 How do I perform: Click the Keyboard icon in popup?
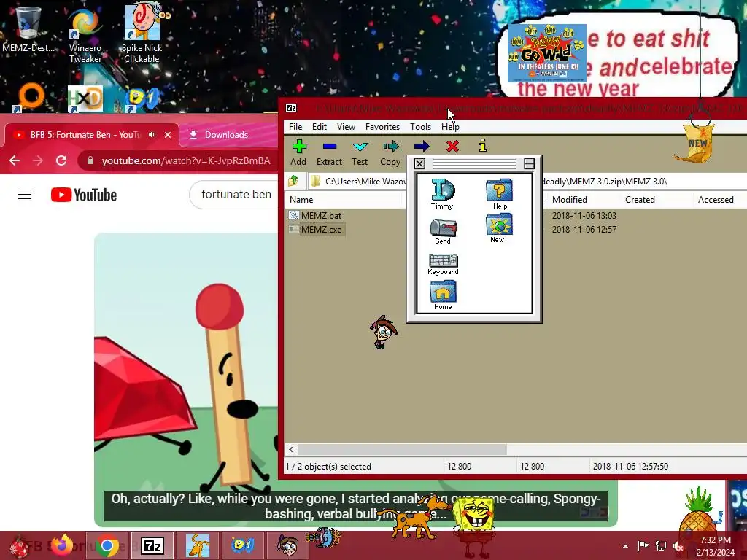click(x=443, y=264)
